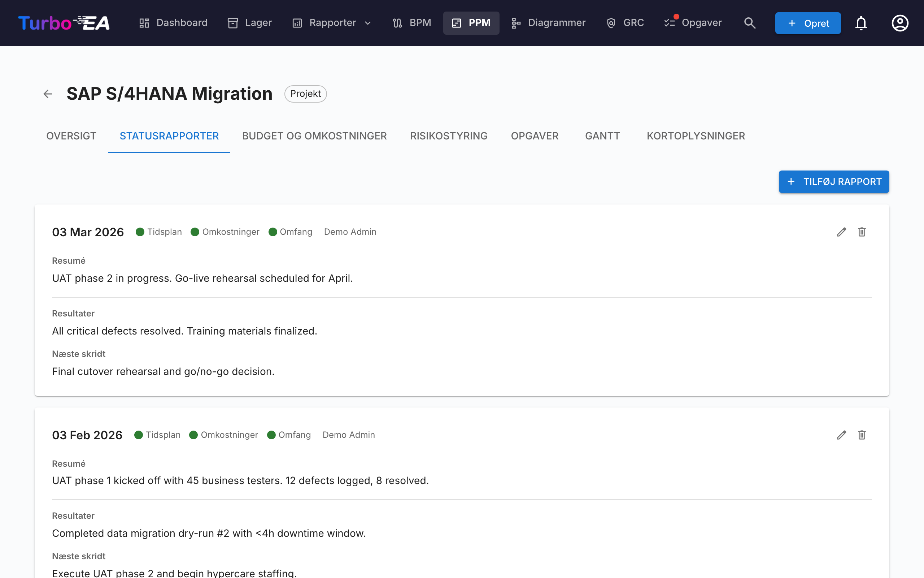This screenshot has width=924, height=578.
Task: Switch to the Gantt tab
Action: pyautogui.click(x=602, y=136)
